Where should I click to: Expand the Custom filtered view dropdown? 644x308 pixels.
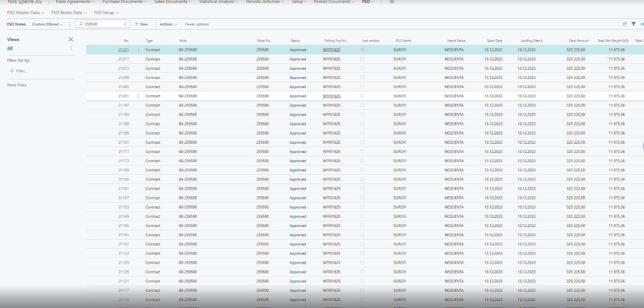tap(48, 24)
